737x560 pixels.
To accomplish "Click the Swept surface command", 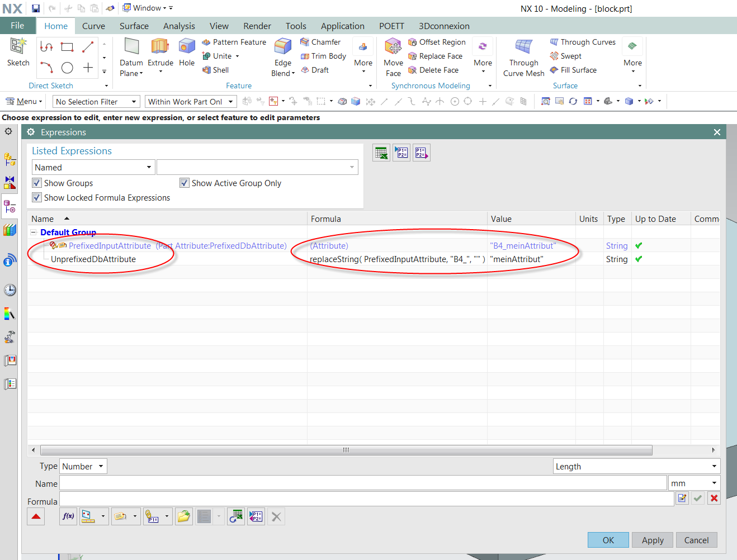I will 565,56.
